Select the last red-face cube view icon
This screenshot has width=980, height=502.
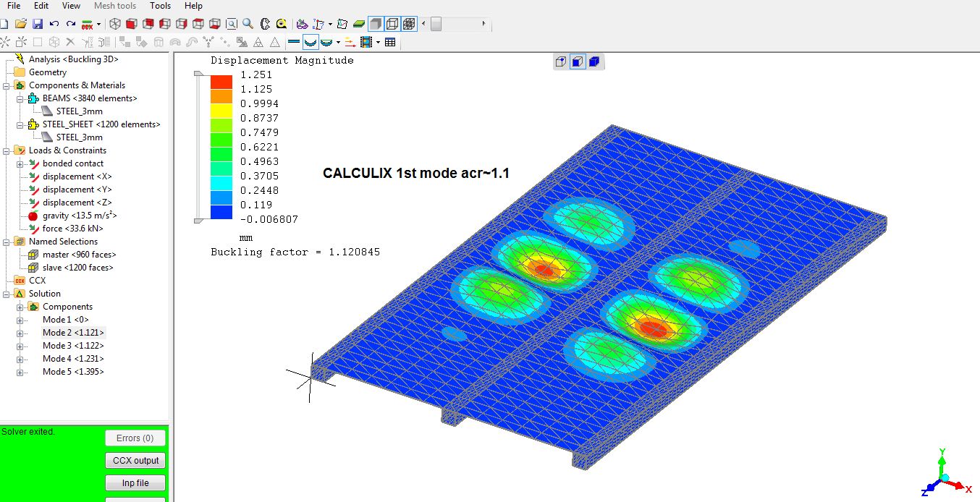[x=214, y=24]
